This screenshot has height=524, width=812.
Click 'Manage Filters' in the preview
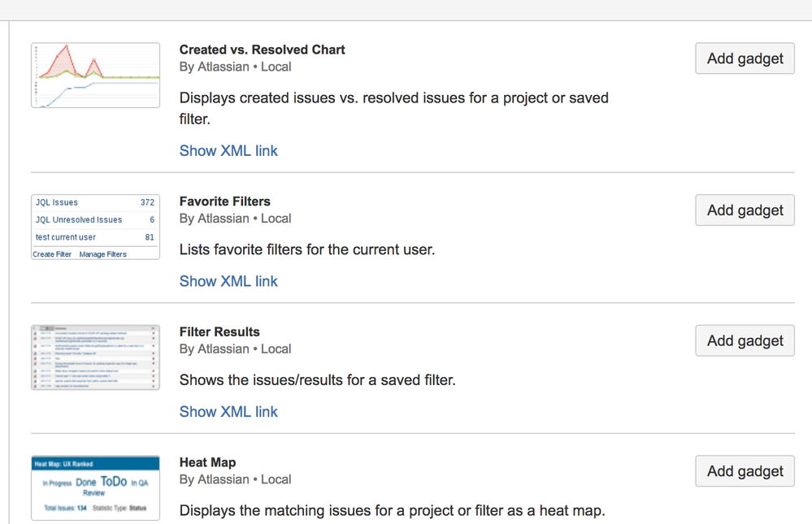click(102, 254)
